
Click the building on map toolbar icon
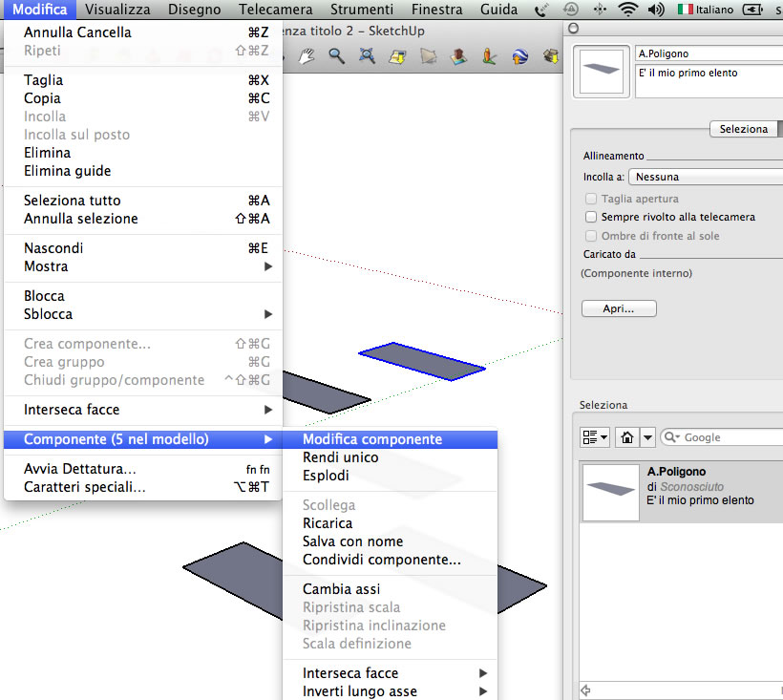tap(458, 56)
